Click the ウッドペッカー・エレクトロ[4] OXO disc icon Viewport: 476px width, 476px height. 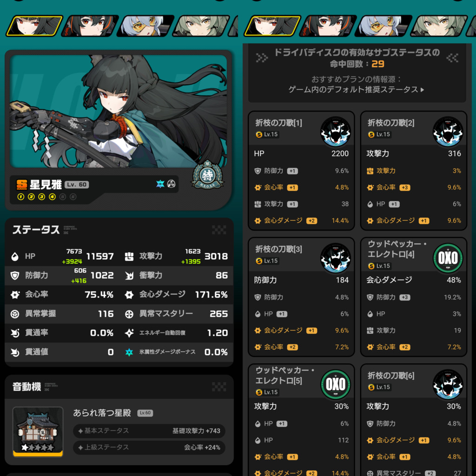point(448,258)
